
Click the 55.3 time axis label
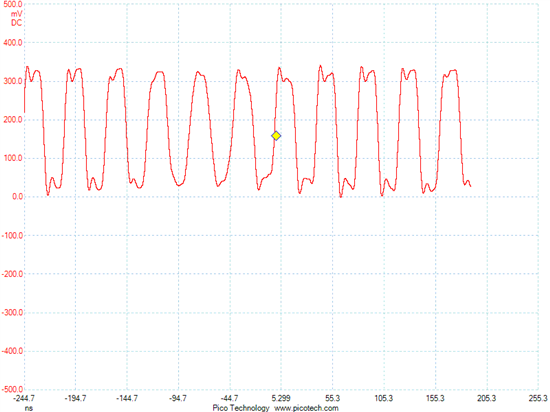333,399
